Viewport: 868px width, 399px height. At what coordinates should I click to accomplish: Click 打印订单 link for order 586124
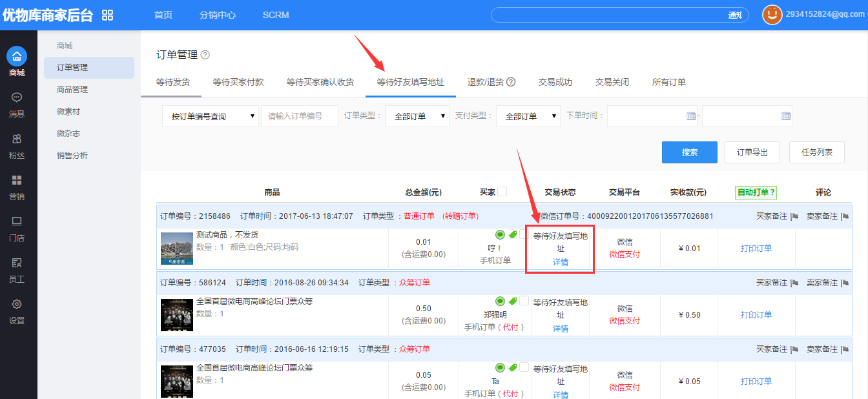756,315
